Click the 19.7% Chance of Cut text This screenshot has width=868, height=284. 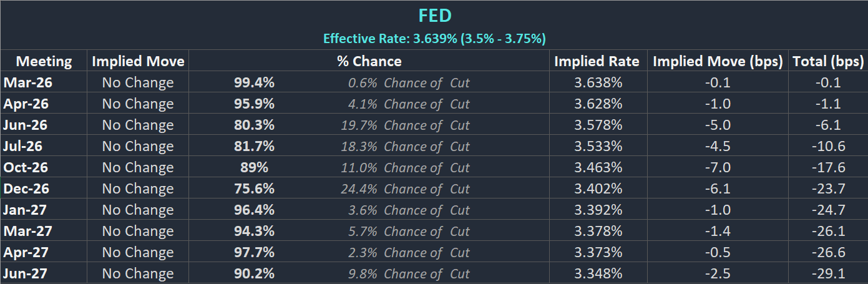point(405,125)
